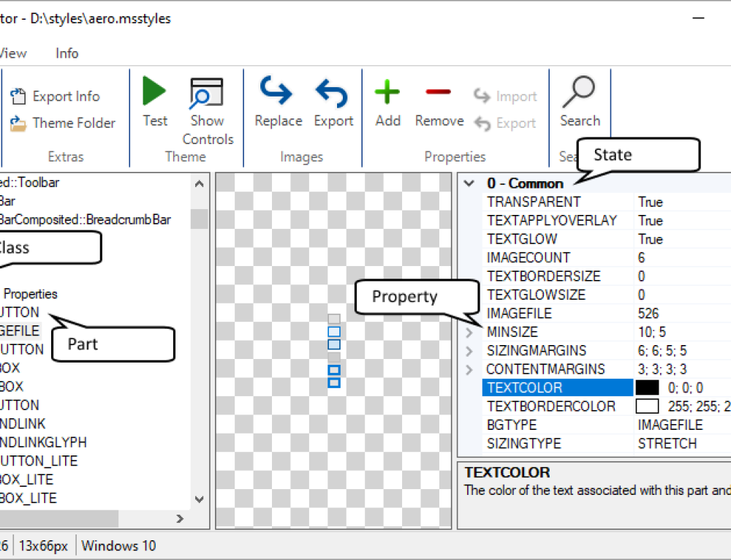This screenshot has width=731, height=560.
Task: Open the Theme Folder
Action: pos(63,123)
